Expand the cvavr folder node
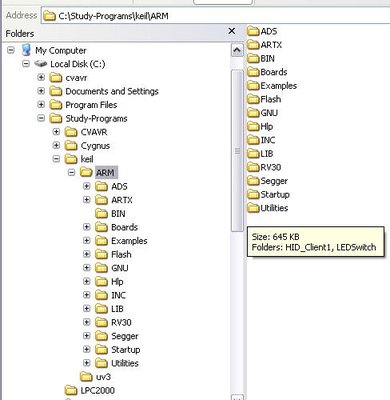The image size is (390, 400). tap(41, 77)
